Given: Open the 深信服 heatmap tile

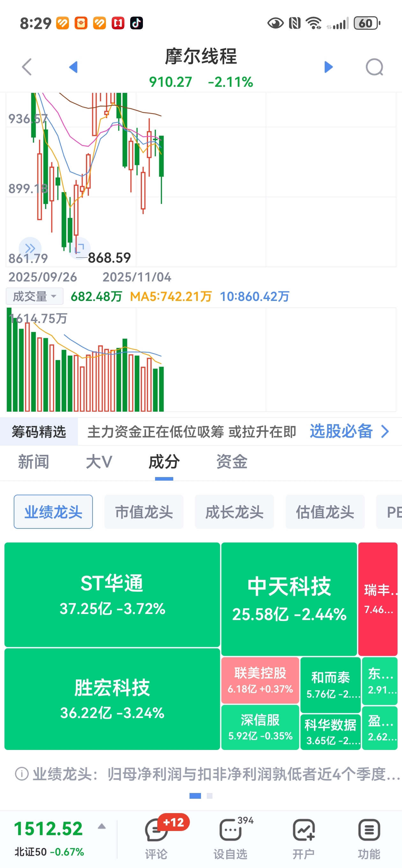Looking at the screenshot, I should point(260,727).
